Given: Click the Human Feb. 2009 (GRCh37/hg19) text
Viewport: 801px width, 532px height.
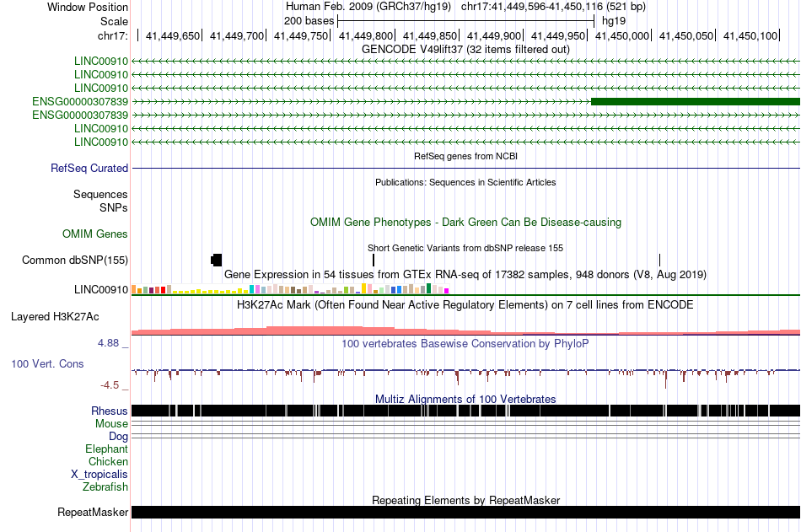Looking at the screenshot, I should [368, 7].
